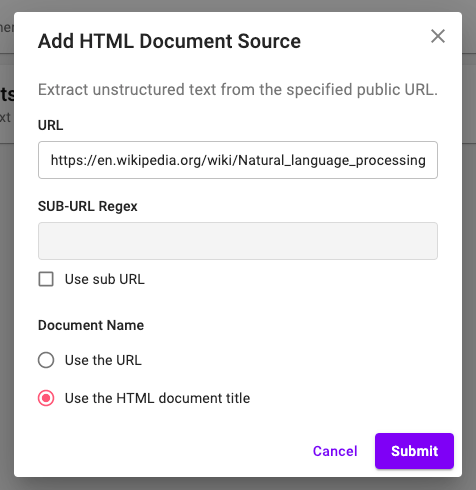Enable the Use sub URL checkbox
The width and height of the screenshot is (476, 490).
(x=46, y=279)
